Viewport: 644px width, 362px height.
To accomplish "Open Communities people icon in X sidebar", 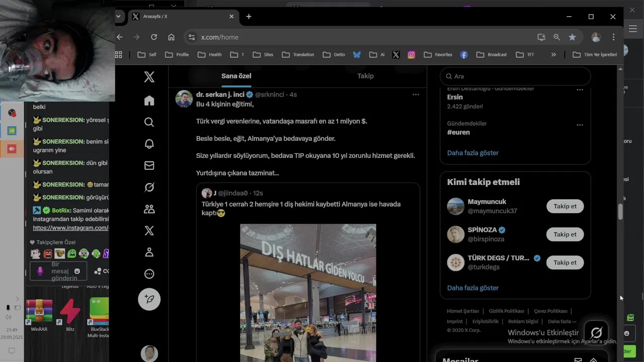I will click(x=149, y=209).
